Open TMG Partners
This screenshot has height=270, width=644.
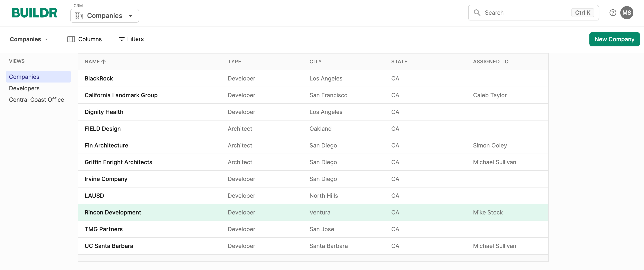[103, 229]
